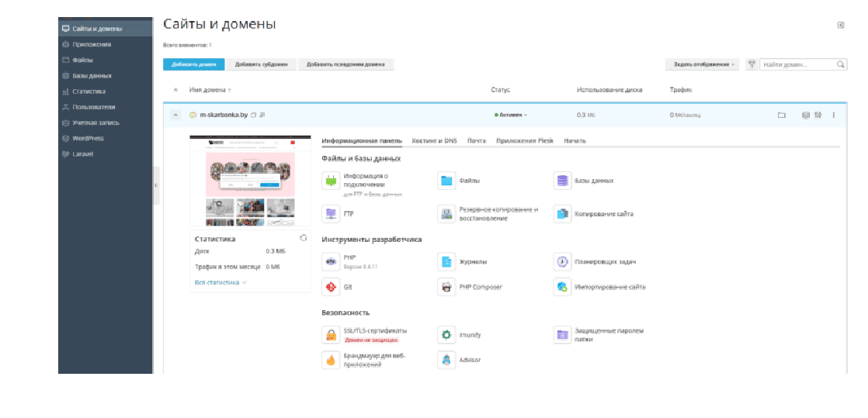868x418 pixels.
Task: Refresh statistics using the reload icon
Action: click(x=304, y=238)
